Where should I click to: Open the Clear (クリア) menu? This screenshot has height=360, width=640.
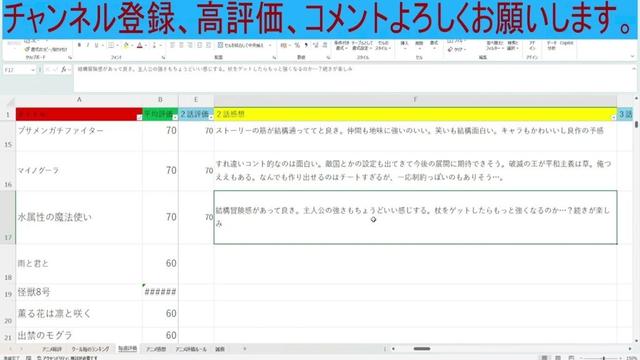tap(457, 49)
